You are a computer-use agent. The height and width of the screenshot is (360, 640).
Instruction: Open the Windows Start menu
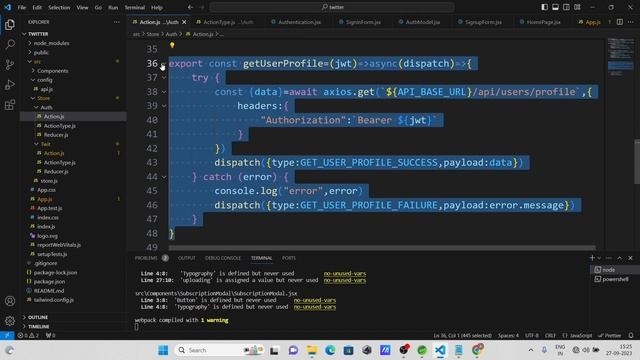click(x=163, y=350)
